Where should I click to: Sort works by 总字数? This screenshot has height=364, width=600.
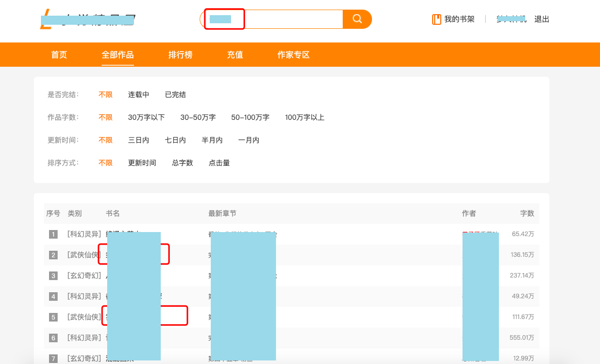pyautogui.click(x=182, y=163)
